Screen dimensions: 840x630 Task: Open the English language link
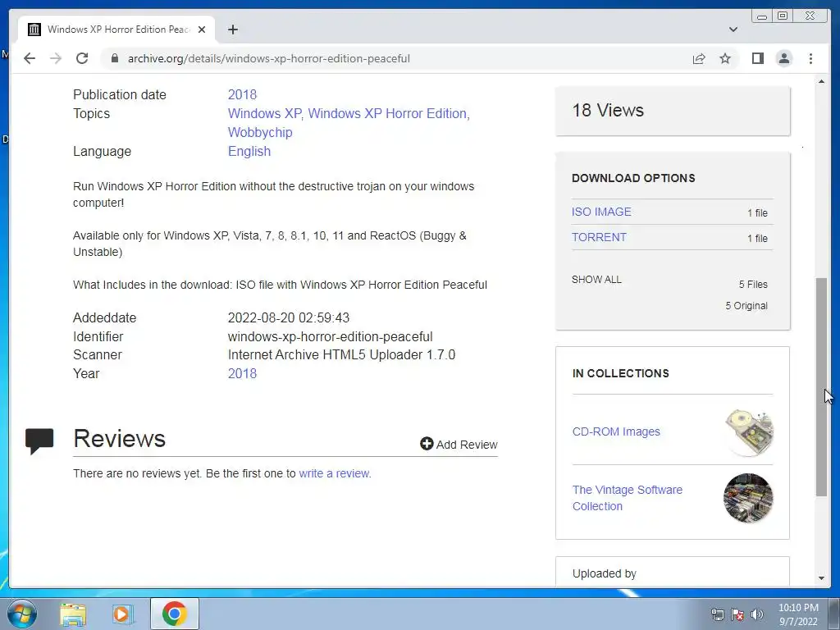click(x=249, y=152)
